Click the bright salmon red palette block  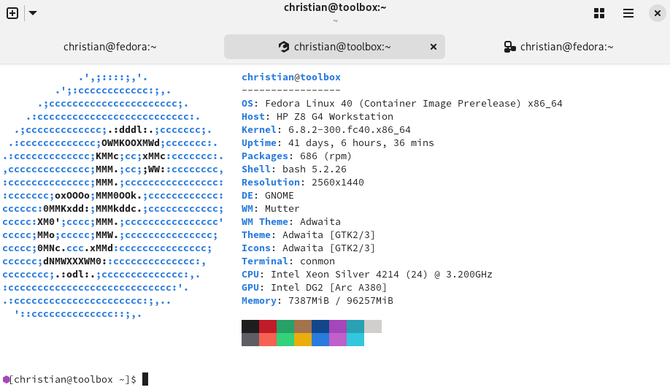(268, 340)
